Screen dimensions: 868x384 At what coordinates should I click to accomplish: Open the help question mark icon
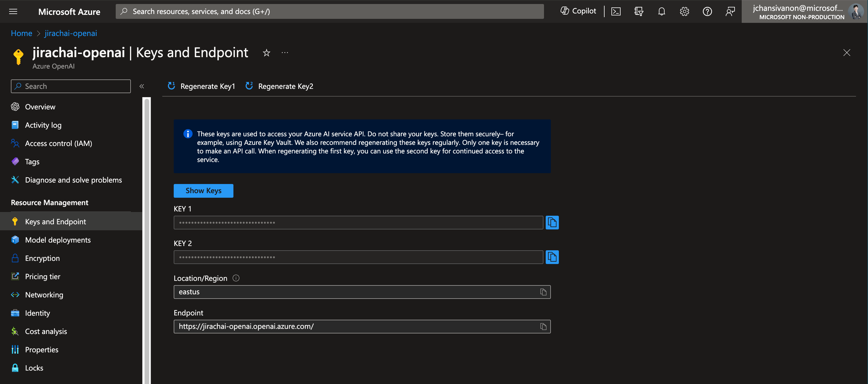pyautogui.click(x=707, y=11)
